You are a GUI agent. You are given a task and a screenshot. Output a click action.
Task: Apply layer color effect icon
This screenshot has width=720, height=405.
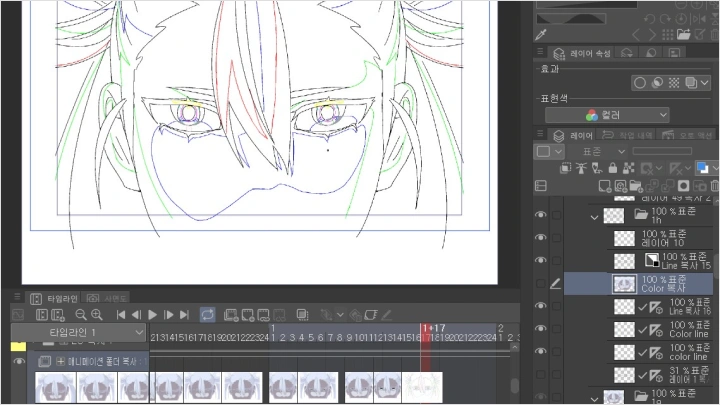pos(691,83)
